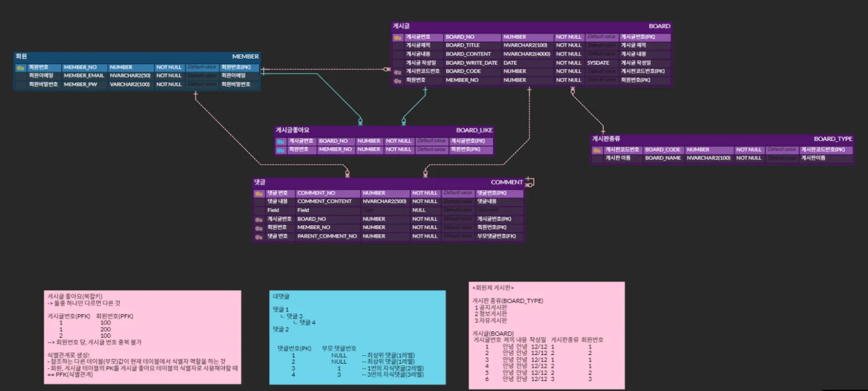Screen dimensions: 868x391
Task: Click the 회원비밀번호 logical name in MEMBER table
Action: tap(44, 84)
